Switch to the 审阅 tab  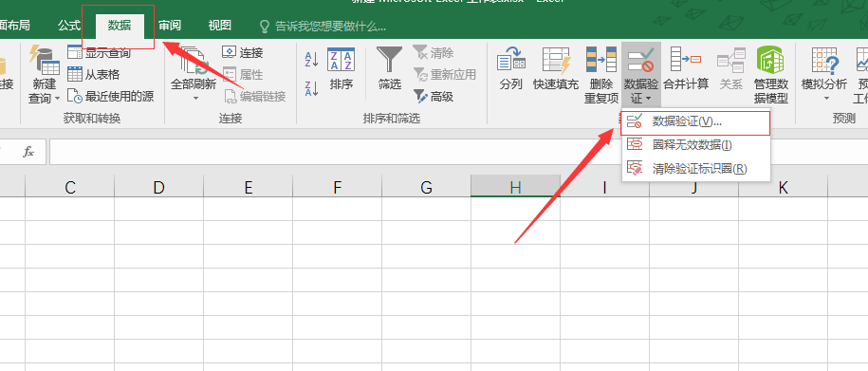click(x=170, y=25)
